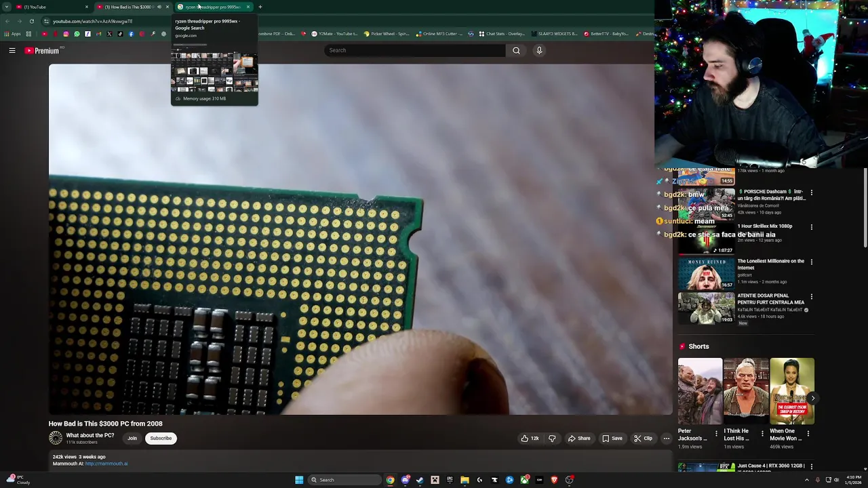Open a new browser tab
The image size is (868, 488).
[x=260, y=7]
